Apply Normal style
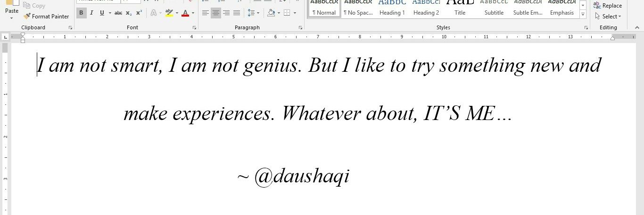Image resolution: width=644 pixels, height=215 pixels. [x=323, y=8]
